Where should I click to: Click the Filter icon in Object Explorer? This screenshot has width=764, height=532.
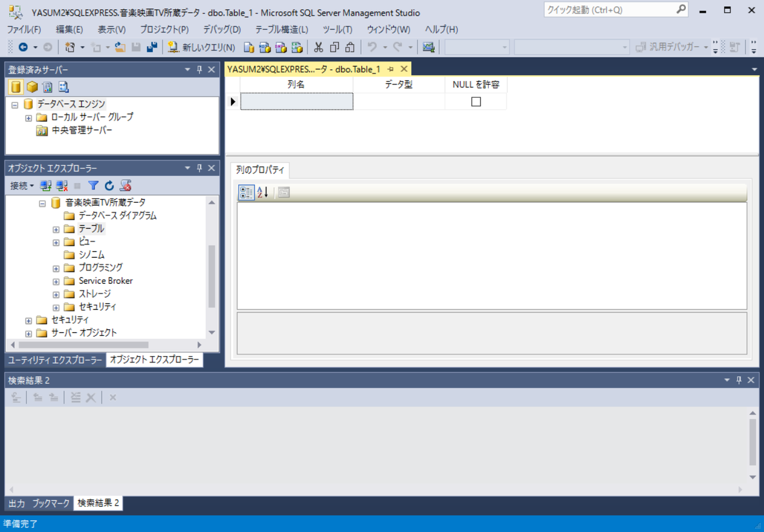[93, 185]
